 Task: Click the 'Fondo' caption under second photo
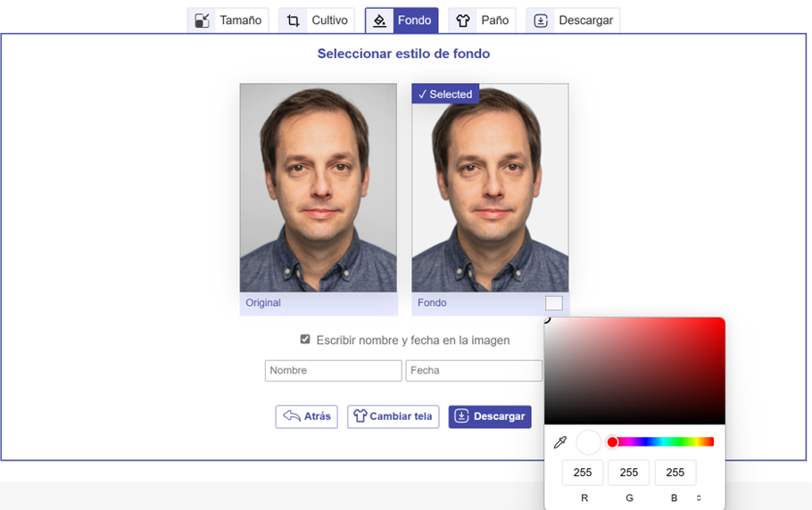pyautogui.click(x=432, y=302)
